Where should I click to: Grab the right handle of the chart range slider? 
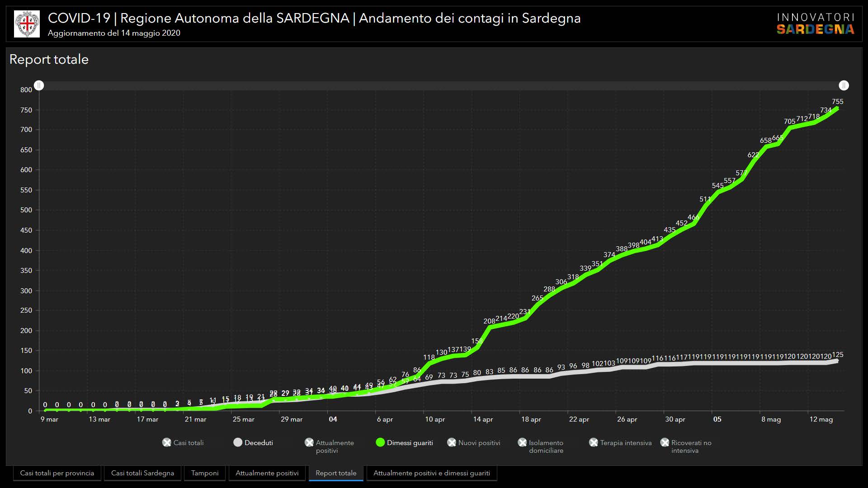tap(844, 85)
